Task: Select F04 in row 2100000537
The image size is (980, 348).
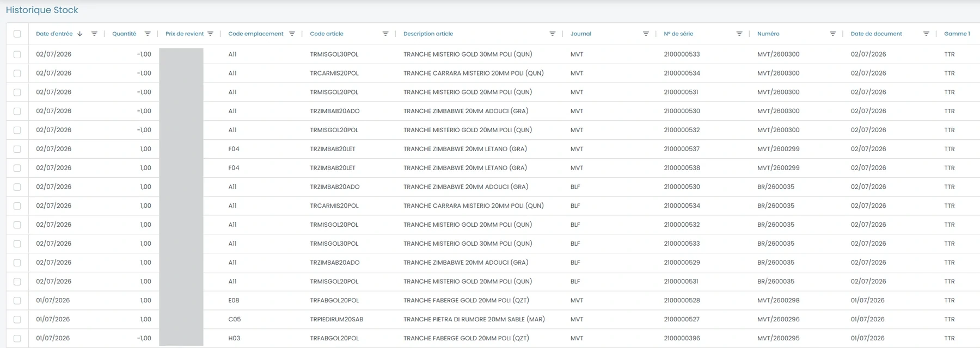Action: (x=234, y=149)
